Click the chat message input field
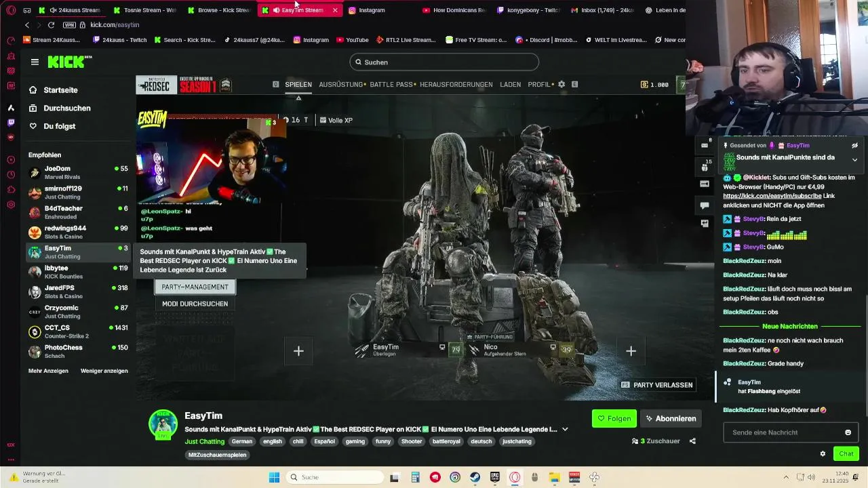This screenshot has height=488, width=868. pyautogui.click(x=790, y=432)
